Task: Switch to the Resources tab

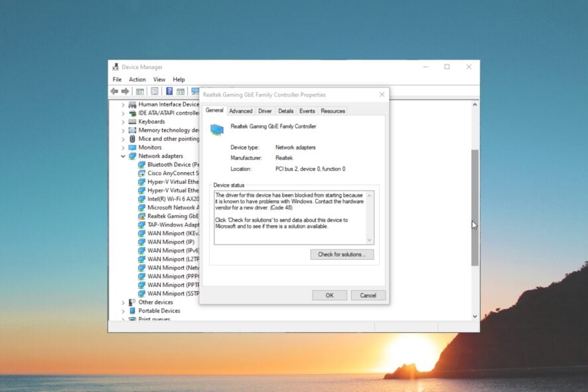Action: point(332,111)
